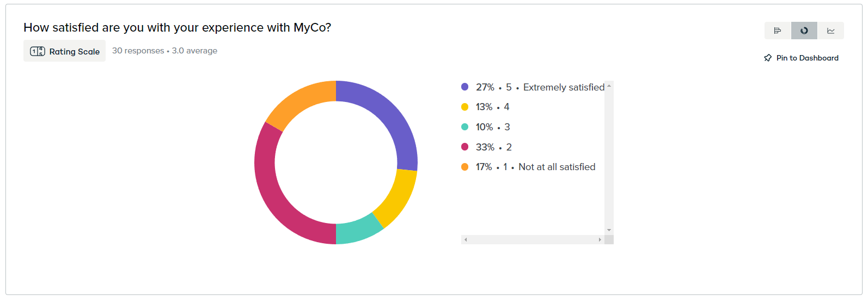Switch to the line chart view icon
Image resolution: width=868 pixels, height=301 pixels.
pos(830,31)
